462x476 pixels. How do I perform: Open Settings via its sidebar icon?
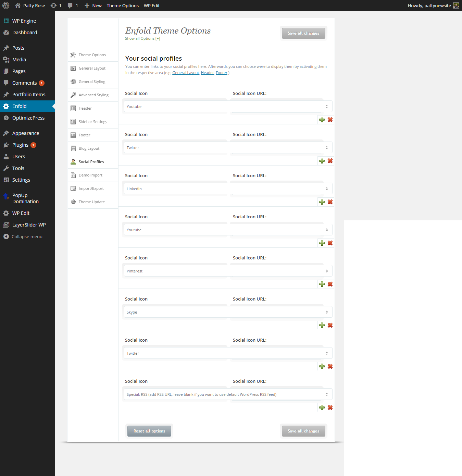coord(6,180)
